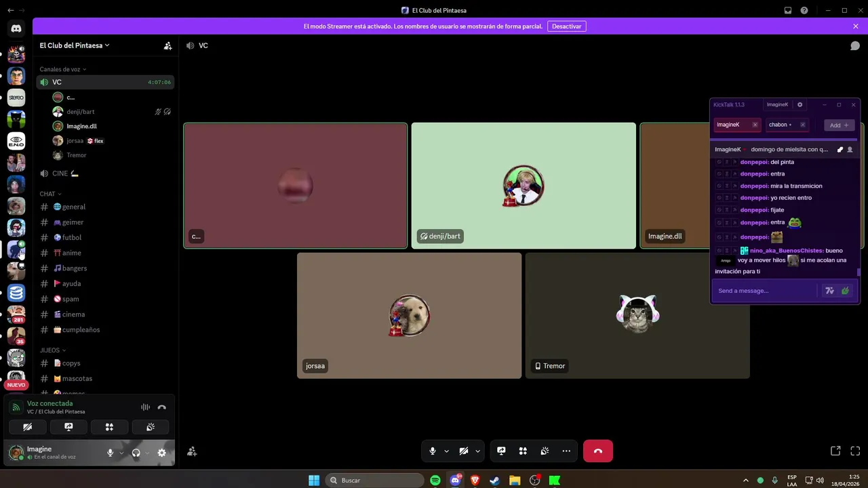The image size is (868, 488).
Task: Open KickTalk settings gear icon
Action: coord(800,105)
